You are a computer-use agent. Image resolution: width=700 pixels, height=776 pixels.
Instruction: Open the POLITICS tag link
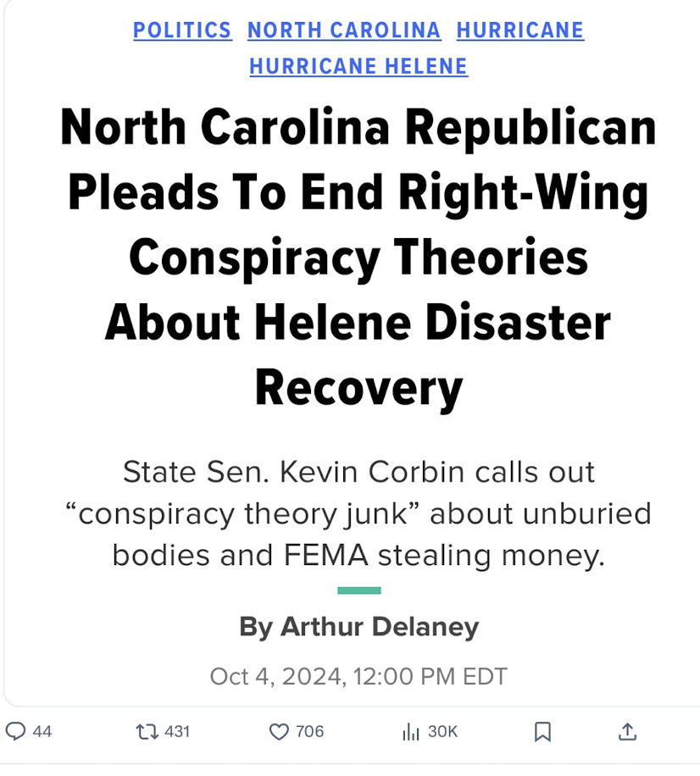click(182, 30)
